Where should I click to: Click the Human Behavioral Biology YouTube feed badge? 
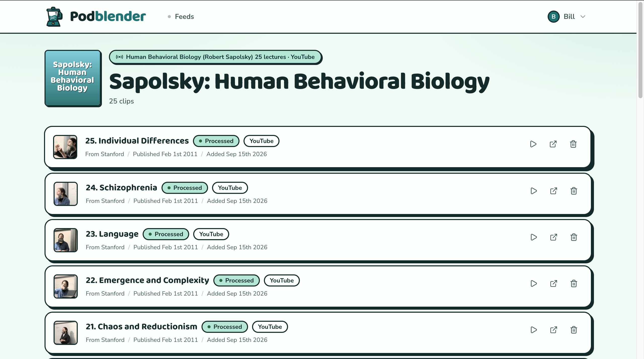(x=215, y=57)
